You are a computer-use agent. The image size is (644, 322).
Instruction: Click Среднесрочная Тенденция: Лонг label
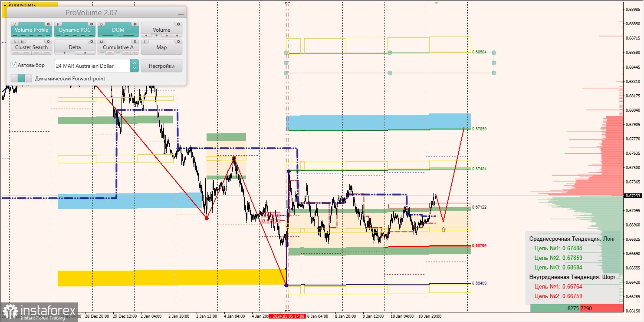point(572,239)
